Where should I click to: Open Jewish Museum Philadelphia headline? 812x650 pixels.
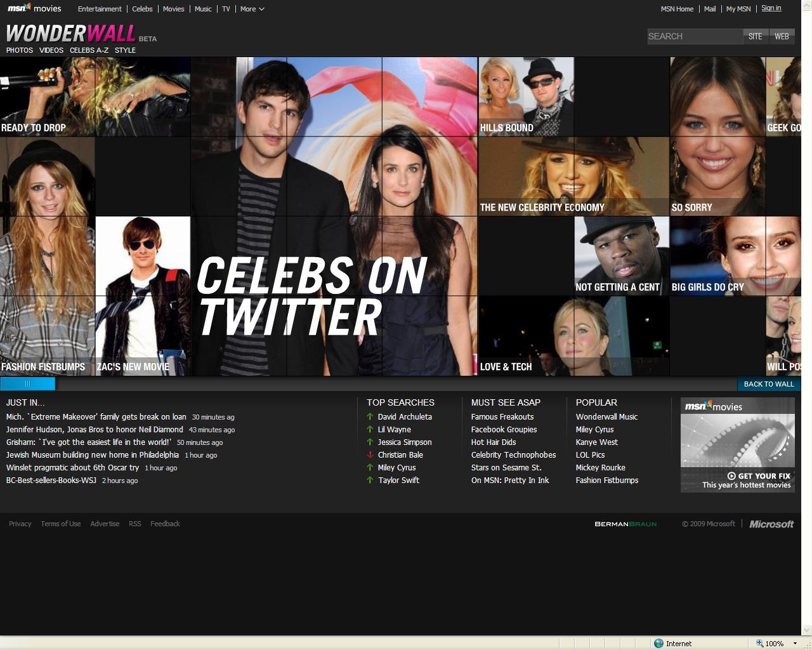click(93, 455)
